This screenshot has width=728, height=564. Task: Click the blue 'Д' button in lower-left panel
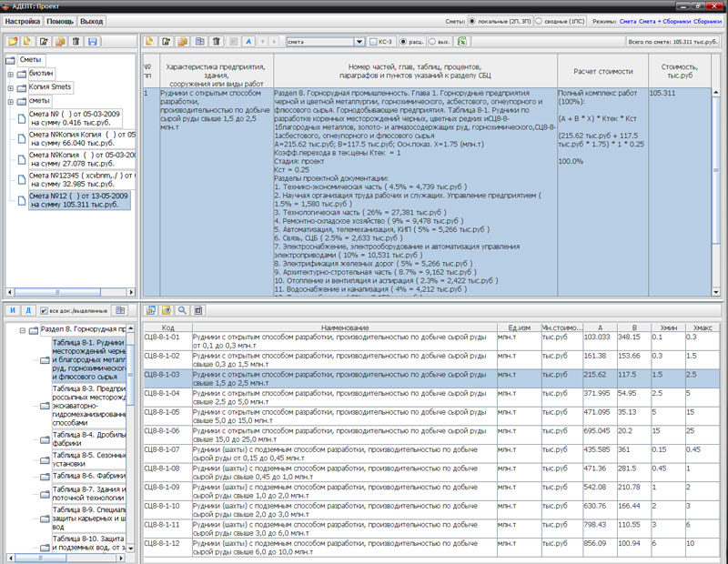pyautogui.click(x=27, y=310)
